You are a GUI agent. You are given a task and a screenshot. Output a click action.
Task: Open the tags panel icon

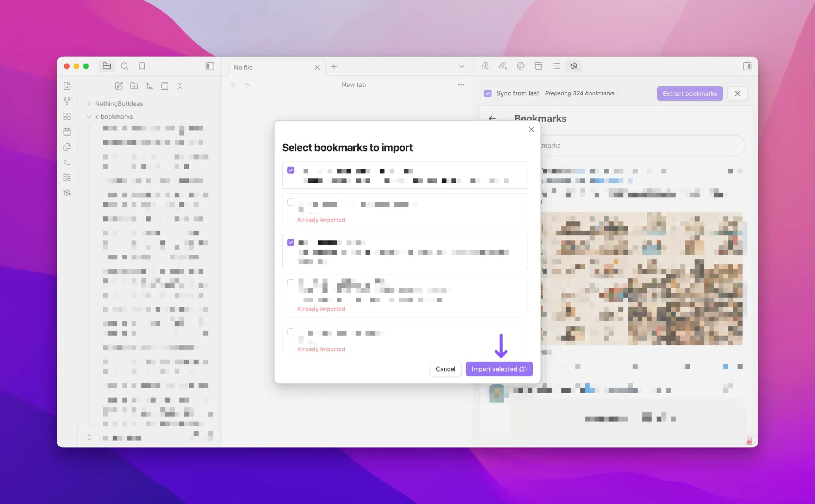tap(521, 66)
